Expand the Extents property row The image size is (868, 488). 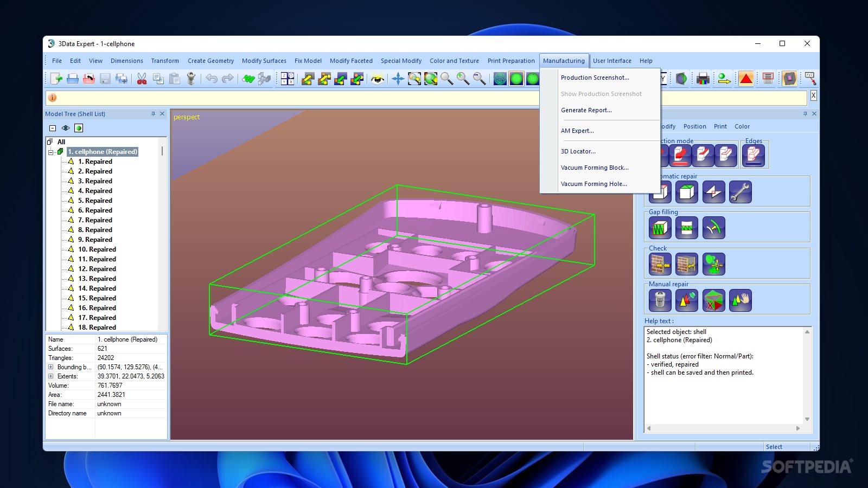click(51, 376)
